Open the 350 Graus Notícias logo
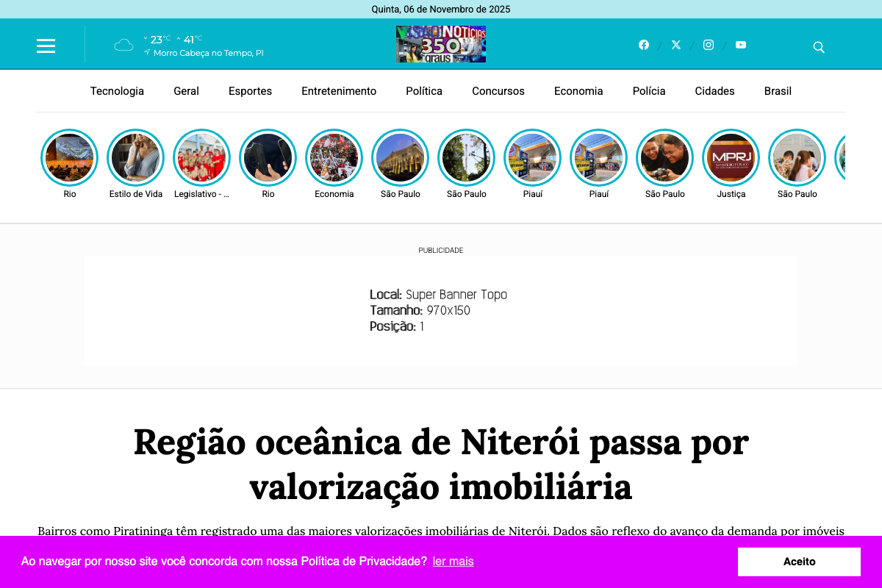Viewport: 882px width, 588px height. [441, 44]
